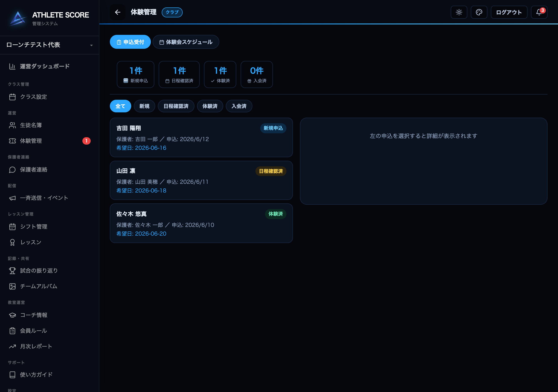
Task: Click the 日程確認済 status badge on 山田 凛
Action: point(271,171)
